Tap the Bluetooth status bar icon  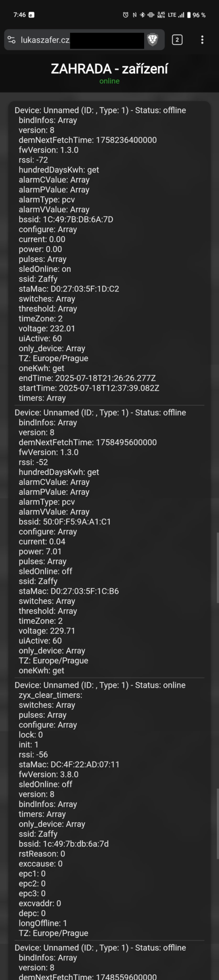point(142,15)
